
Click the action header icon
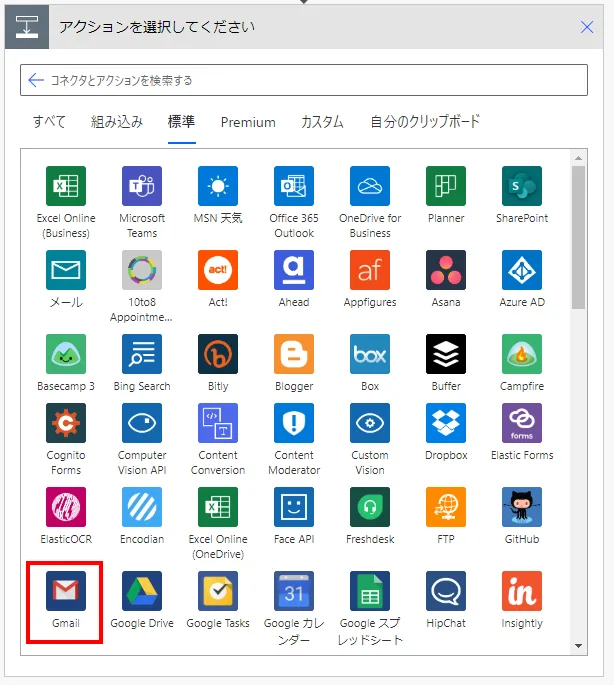(27, 27)
